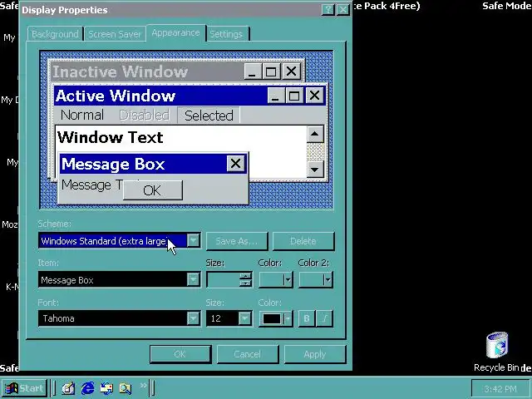Click the Disabled menu item in preview
Viewport: 532px width, 399px height.
click(x=144, y=115)
